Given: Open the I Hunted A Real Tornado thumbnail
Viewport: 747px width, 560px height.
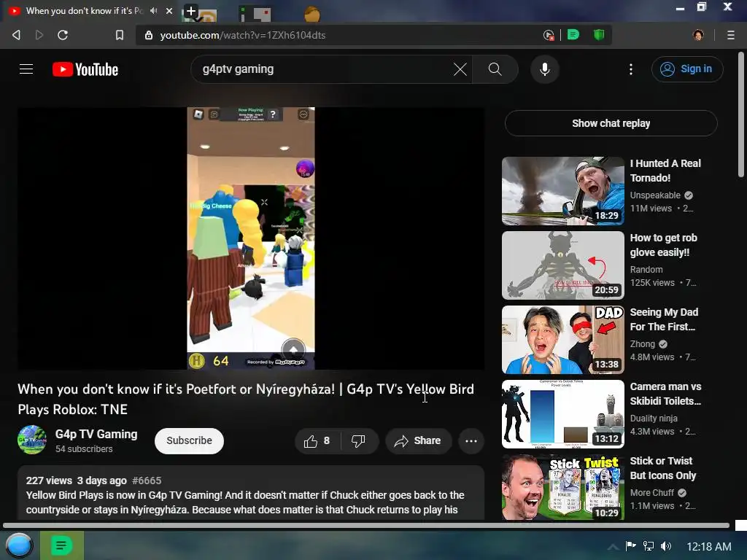Looking at the screenshot, I should pos(563,191).
